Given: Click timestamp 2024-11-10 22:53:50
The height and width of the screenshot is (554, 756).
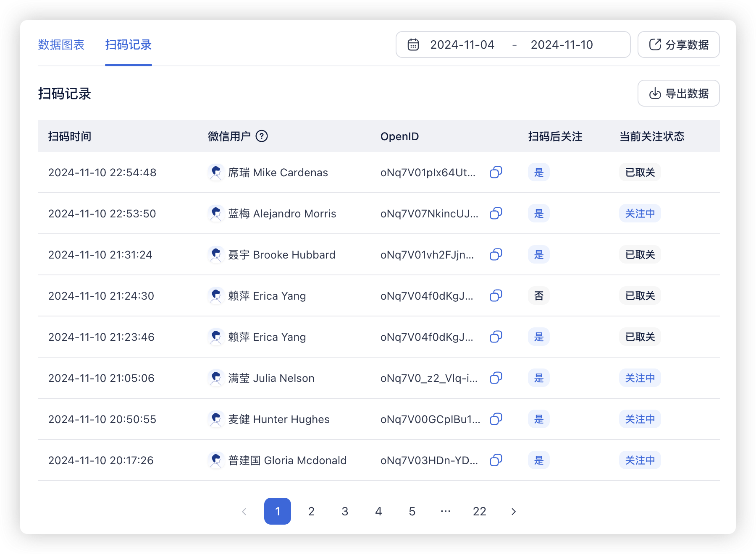Looking at the screenshot, I should (102, 213).
